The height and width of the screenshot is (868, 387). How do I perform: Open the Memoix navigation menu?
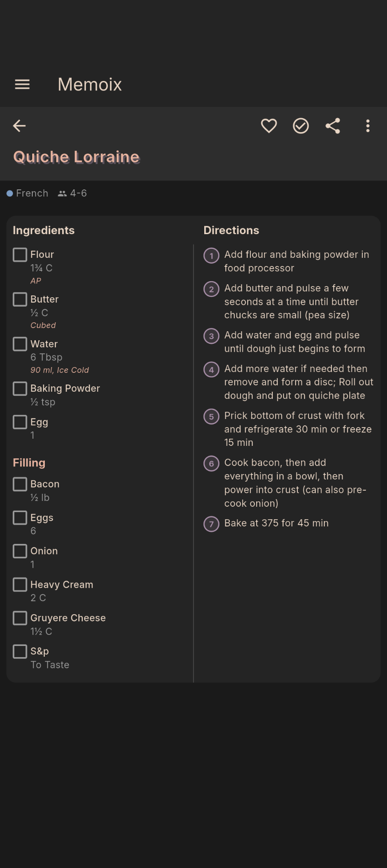(22, 84)
